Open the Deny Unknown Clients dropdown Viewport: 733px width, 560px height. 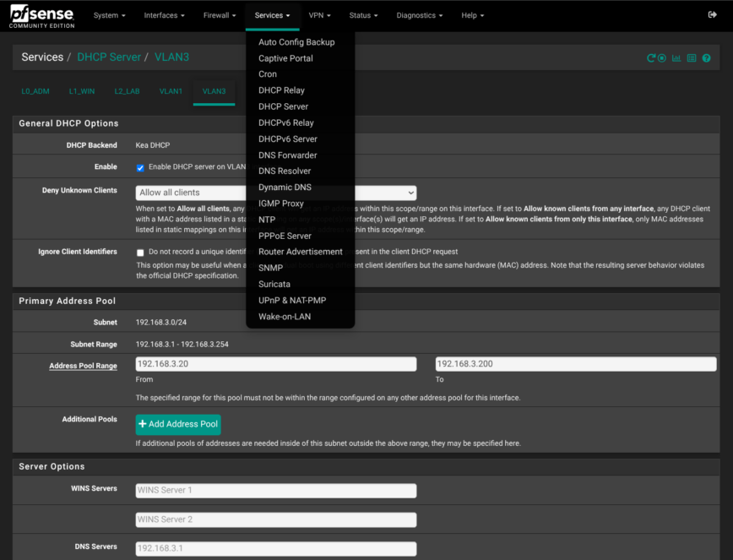[x=276, y=193]
